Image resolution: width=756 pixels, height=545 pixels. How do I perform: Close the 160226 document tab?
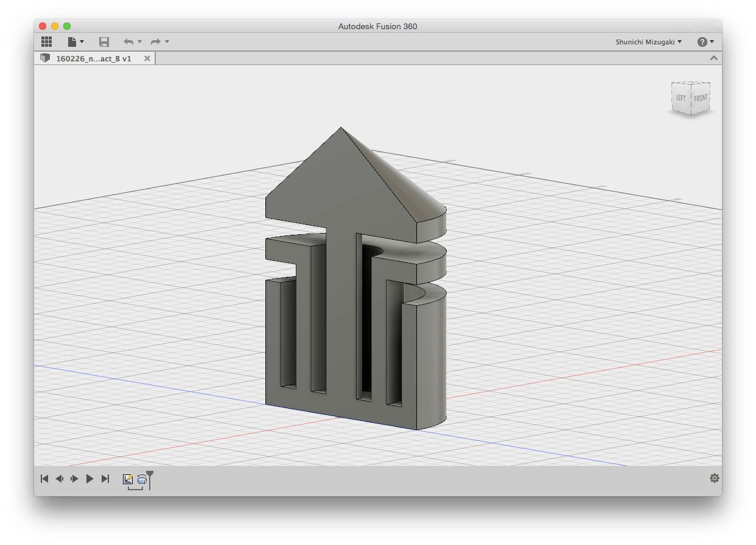(147, 58)
